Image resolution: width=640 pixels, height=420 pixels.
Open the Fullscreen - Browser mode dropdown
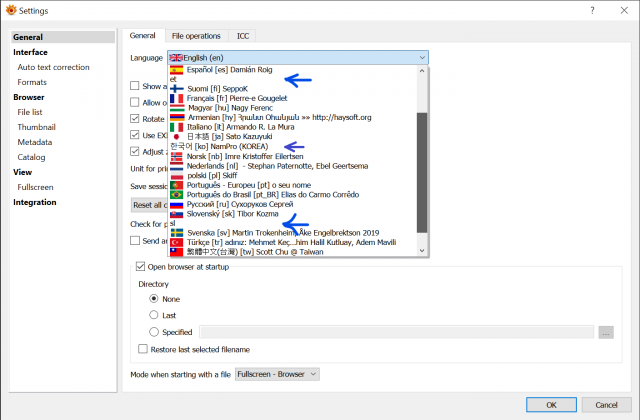(277, 374)
